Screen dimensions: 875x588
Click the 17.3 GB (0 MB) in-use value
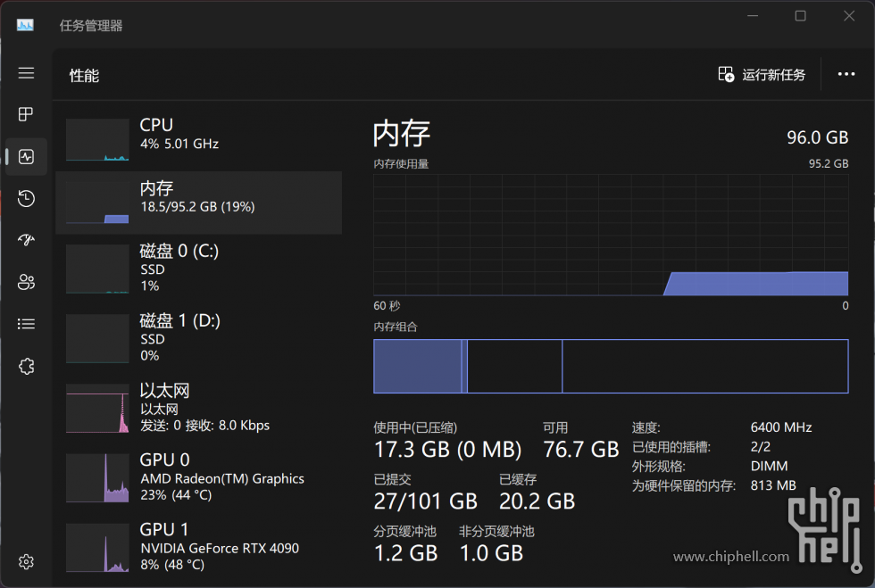coord(447,450)
